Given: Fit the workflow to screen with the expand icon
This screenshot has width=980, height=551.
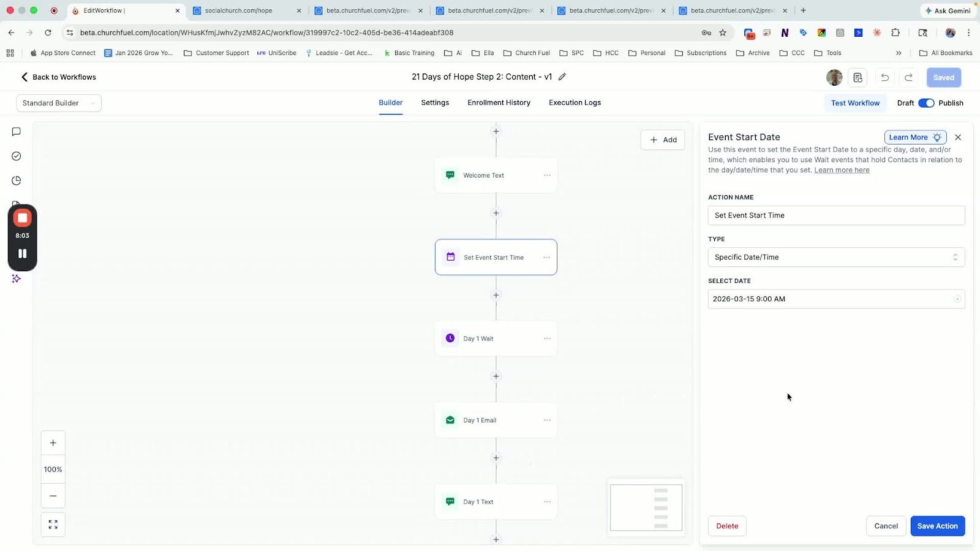Looking at the screenshot, I should click(x=53, y=525).
